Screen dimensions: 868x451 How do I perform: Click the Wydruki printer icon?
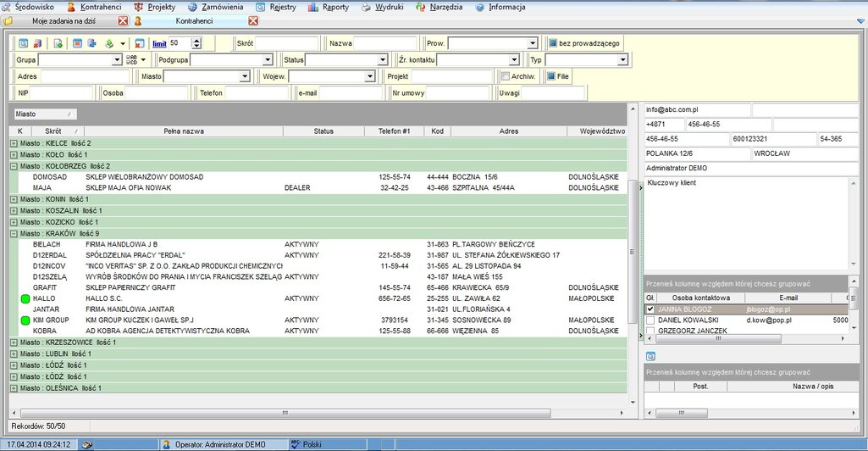click(366, 7)
